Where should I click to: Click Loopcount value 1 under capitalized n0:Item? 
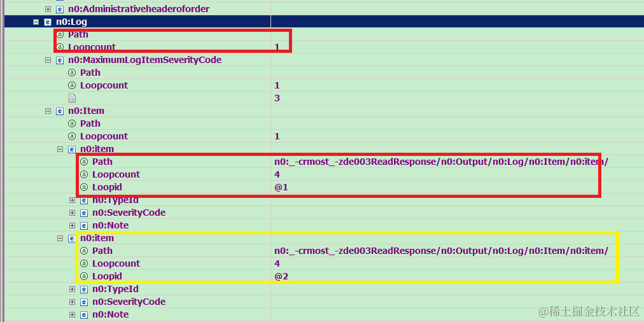277,136
